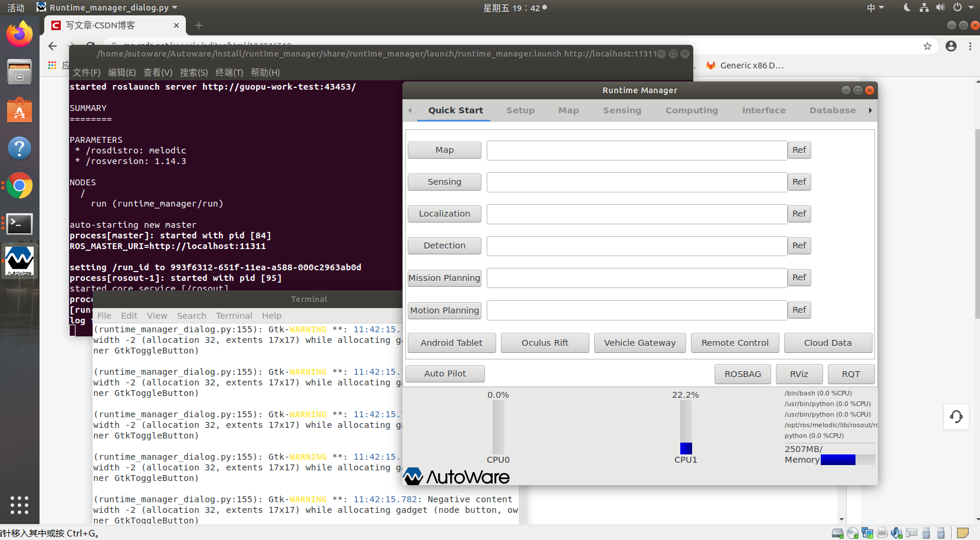The image size is (980, 540).
Task: Open the 终端(T) menu in the terminal
Action: [x=230, y=72]
